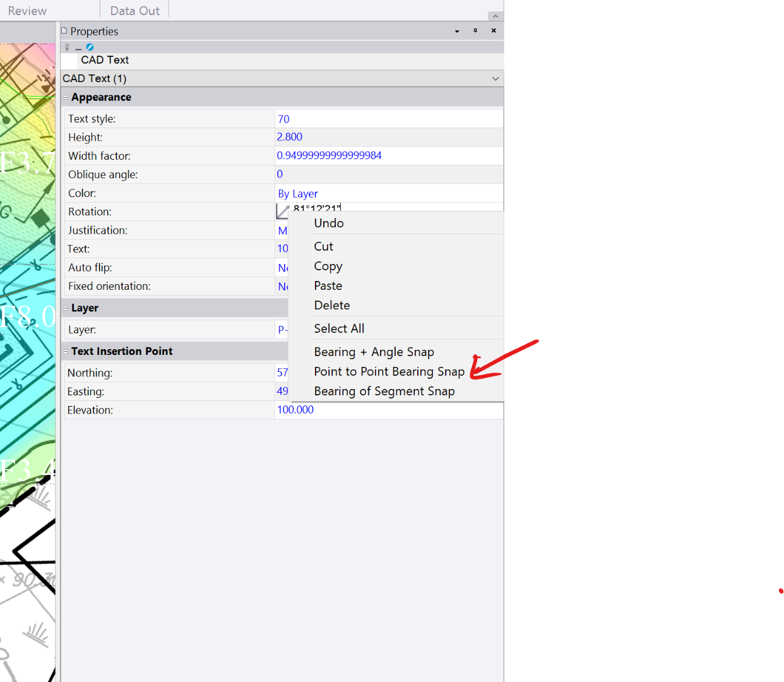This screenshot has width=784, height=682.
Task: Click the dash icon in the Properties toolbar
Action: 78,47
